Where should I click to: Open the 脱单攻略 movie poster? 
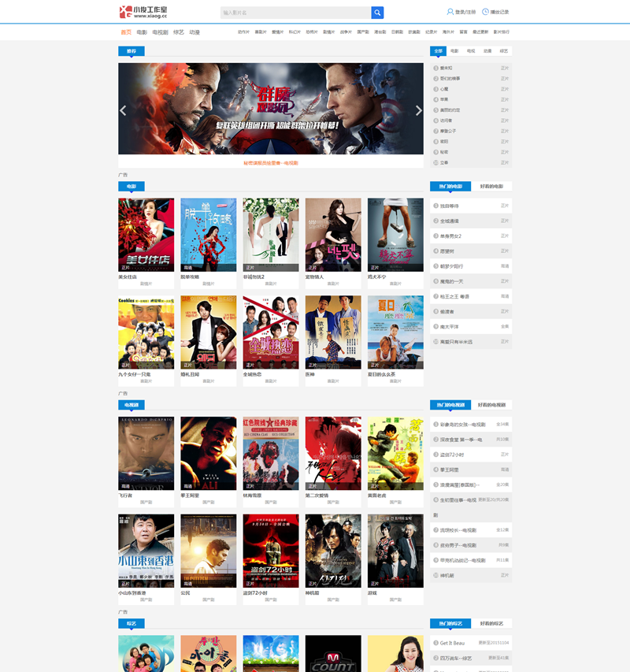coord(209,235)
